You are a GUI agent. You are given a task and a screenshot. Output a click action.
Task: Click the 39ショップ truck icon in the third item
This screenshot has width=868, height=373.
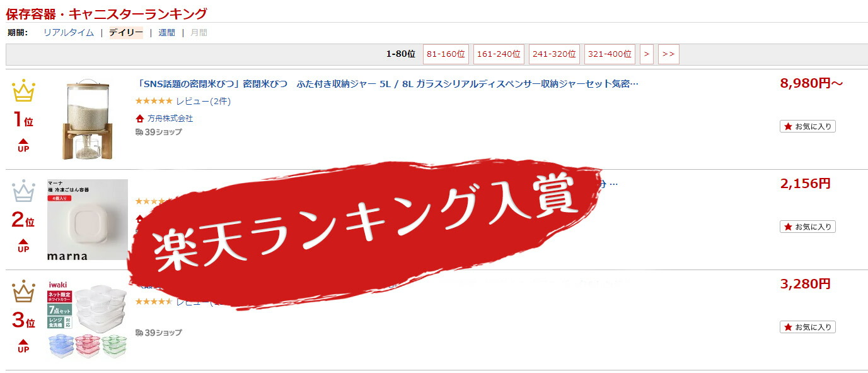tap(139, 333)
